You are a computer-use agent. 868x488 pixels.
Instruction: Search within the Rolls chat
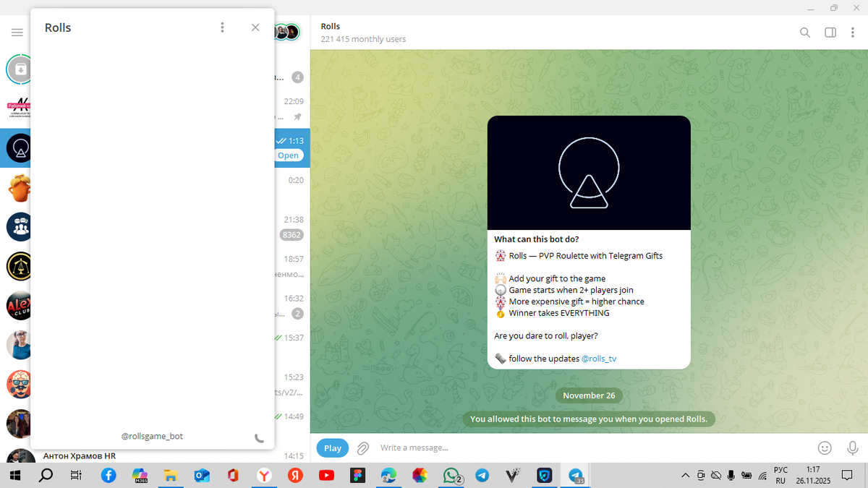pos(805,33)
